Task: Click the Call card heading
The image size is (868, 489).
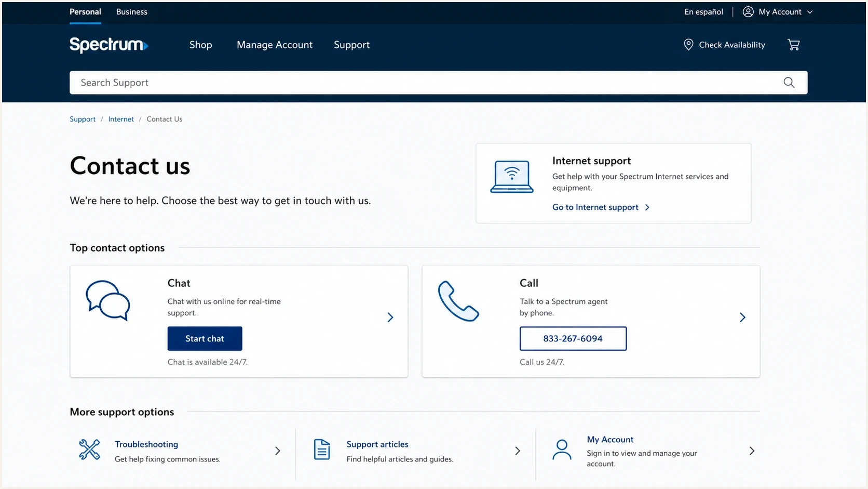Action: (529, 283)
